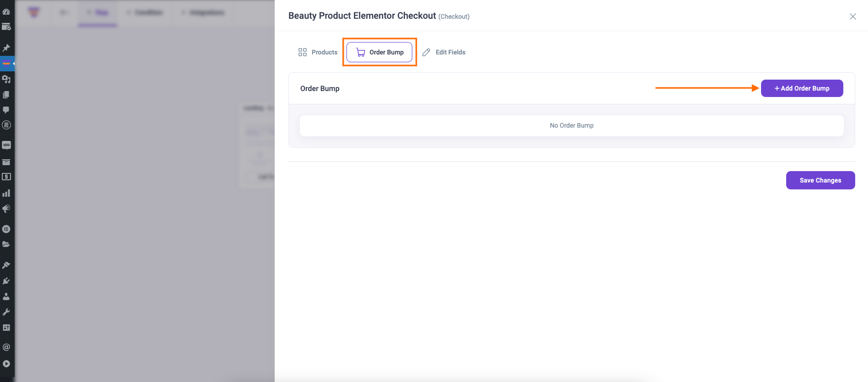868x382 pixels.
Task: Open Tools wrench icon
Action: [6, 312]
